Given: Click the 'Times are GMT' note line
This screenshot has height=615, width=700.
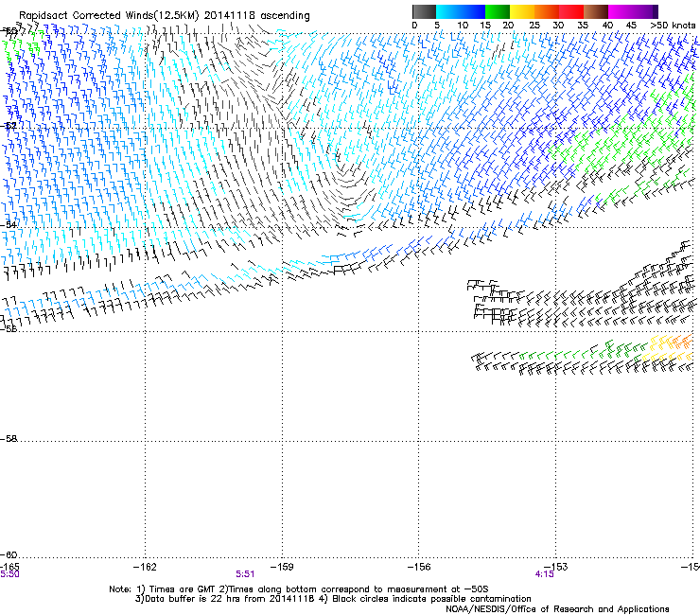Looking at the screenshot, I should coord(299,589).
